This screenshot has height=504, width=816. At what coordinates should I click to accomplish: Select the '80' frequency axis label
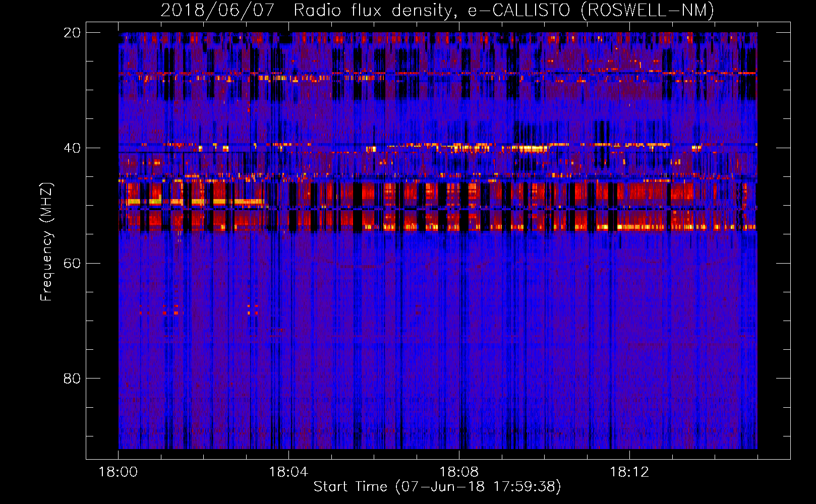click(x=72, y=379)
